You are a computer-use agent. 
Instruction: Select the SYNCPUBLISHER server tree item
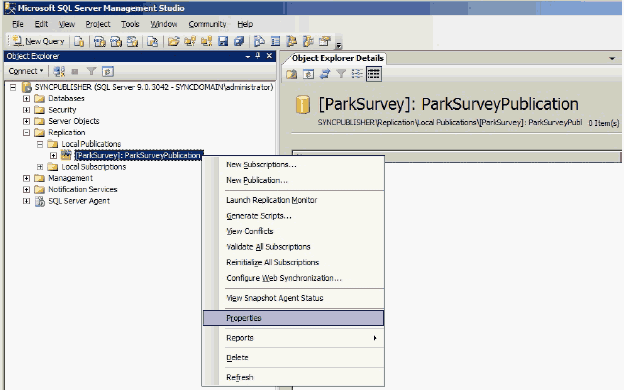[x=154, y=87]
